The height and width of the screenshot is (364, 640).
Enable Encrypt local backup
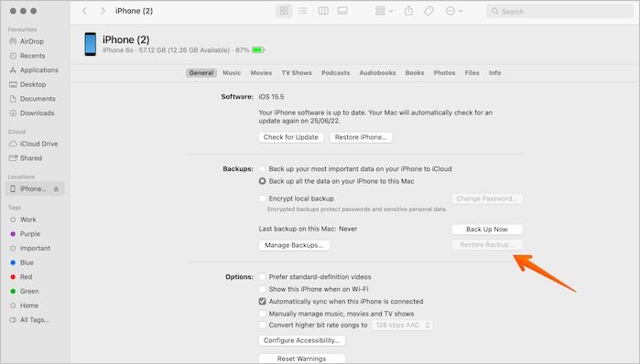(263, 198)
